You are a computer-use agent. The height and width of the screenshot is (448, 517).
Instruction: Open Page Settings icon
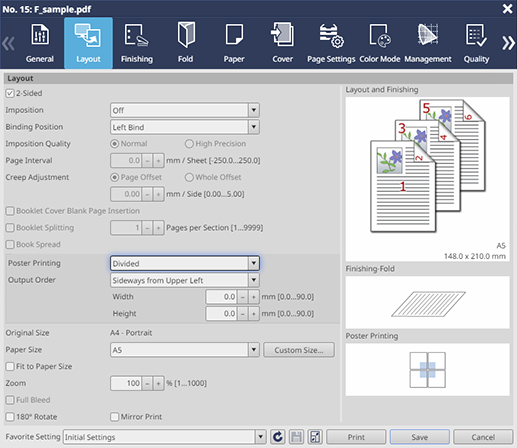[x=331, y=43]
